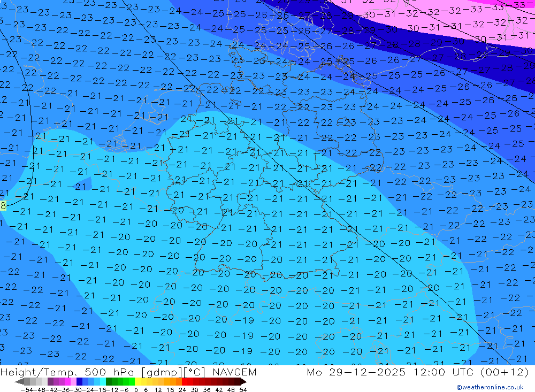535x392 pixels.
Task: Open the weatheronline.co.uk copyright link
Action: pos(490,387)
